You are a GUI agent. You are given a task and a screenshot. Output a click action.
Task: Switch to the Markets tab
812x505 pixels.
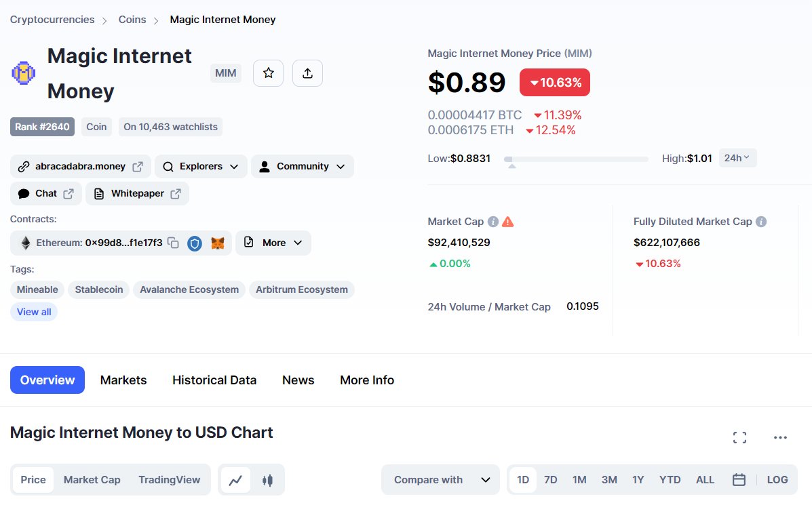(123, 380)
